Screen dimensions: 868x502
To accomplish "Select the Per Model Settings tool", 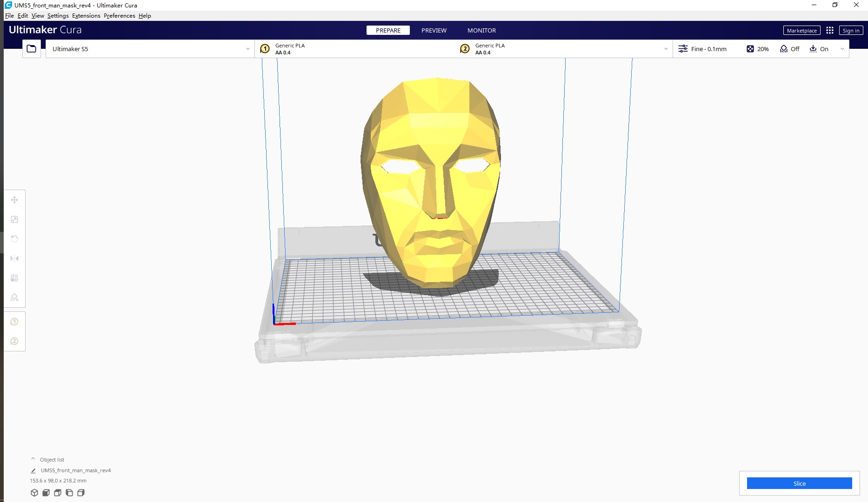I will point(14,278).
